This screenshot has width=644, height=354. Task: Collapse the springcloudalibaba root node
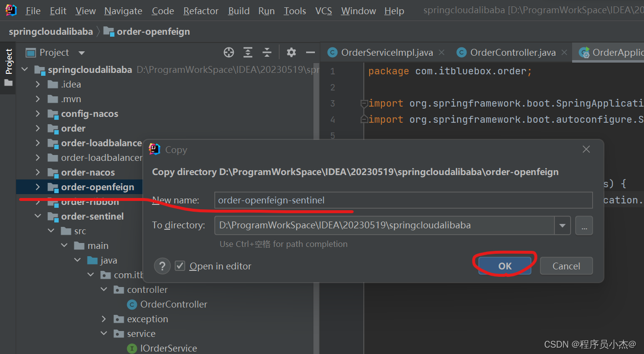pos(24,70)
